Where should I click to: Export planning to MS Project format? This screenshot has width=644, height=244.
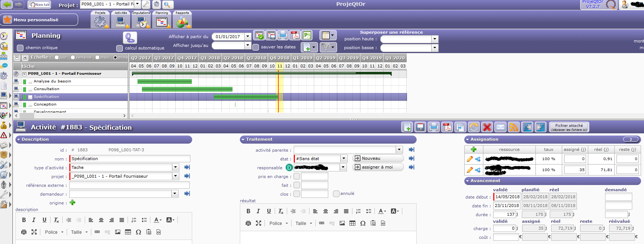[x=307, y=36]
